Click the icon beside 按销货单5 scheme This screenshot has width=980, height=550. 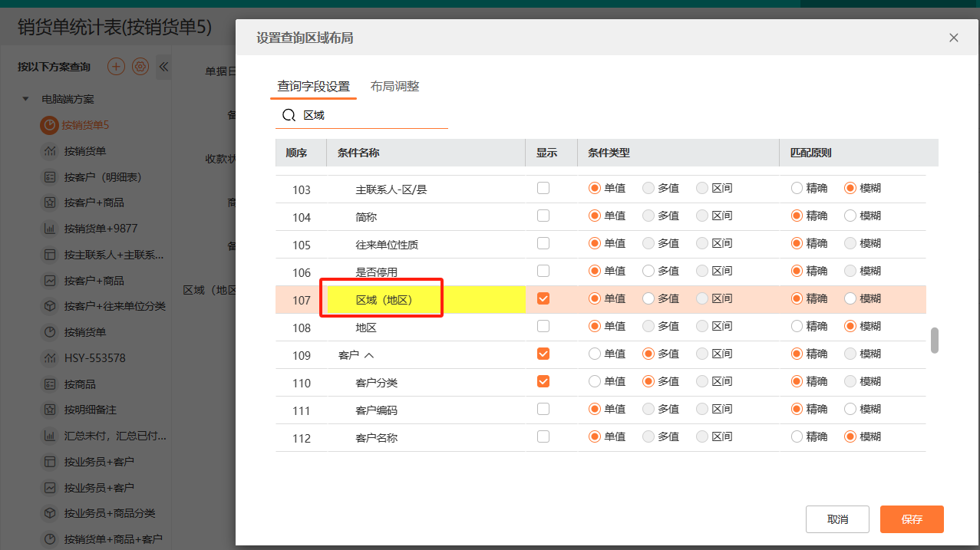click(49, 125)
